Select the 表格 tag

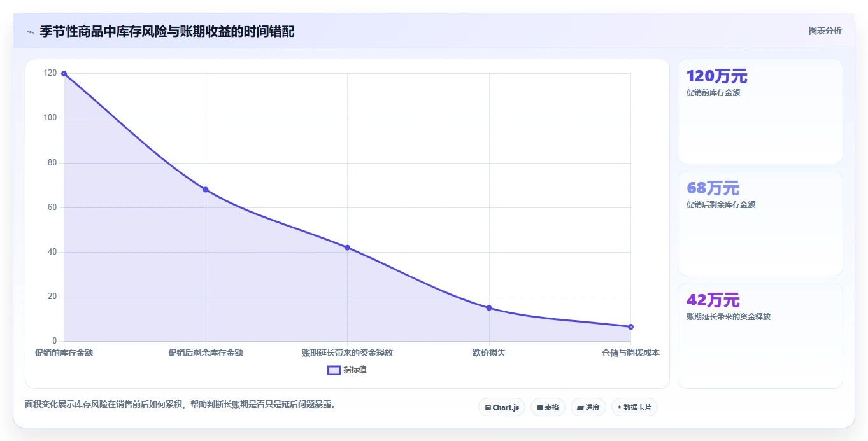click(548, 407)
